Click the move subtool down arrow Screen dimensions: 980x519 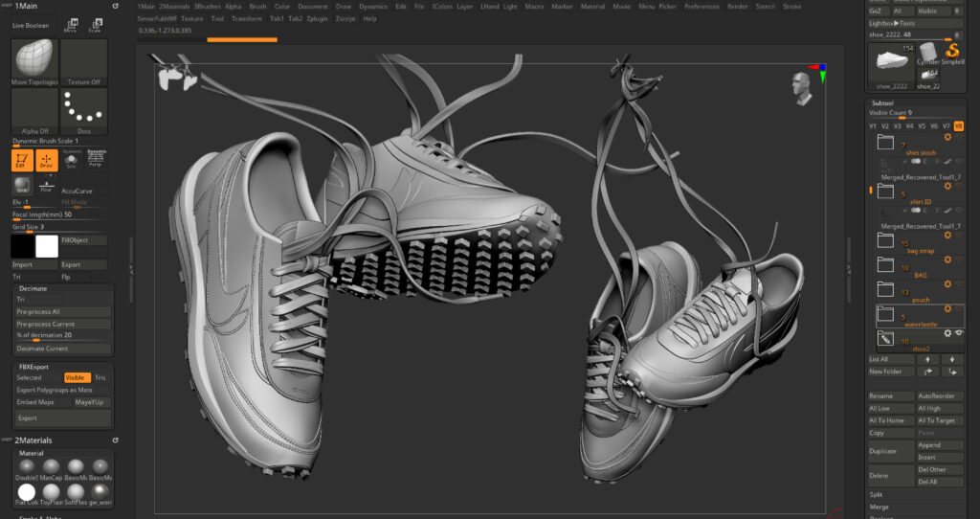952,359
